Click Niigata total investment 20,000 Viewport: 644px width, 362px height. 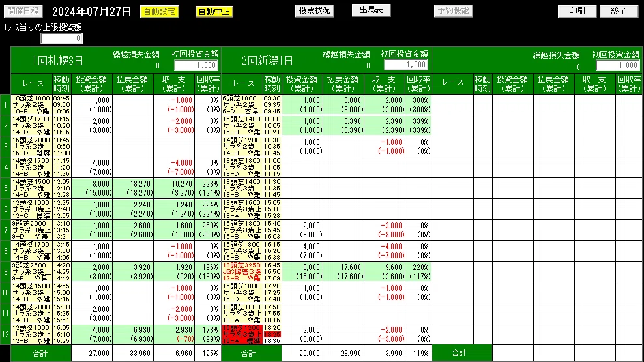(x=309, y=354)
